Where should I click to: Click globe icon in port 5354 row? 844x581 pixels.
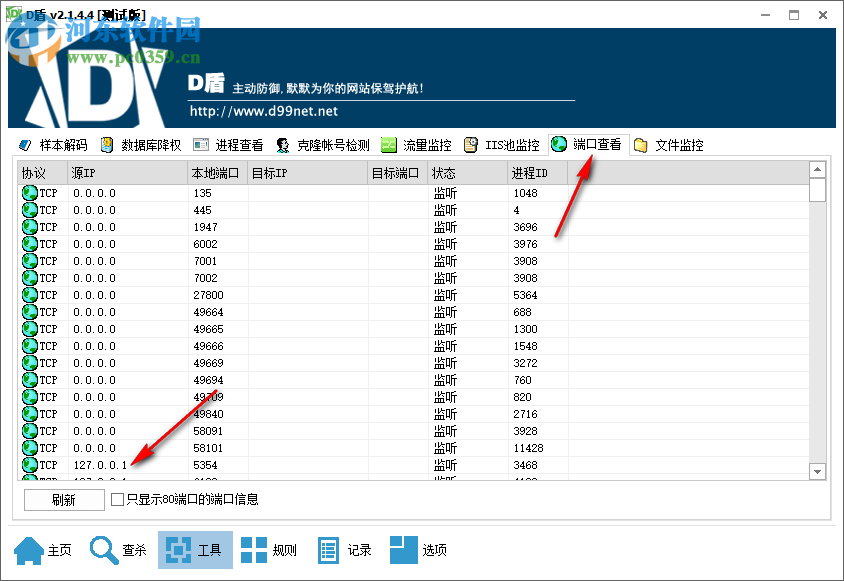click(x=30, y=465)
